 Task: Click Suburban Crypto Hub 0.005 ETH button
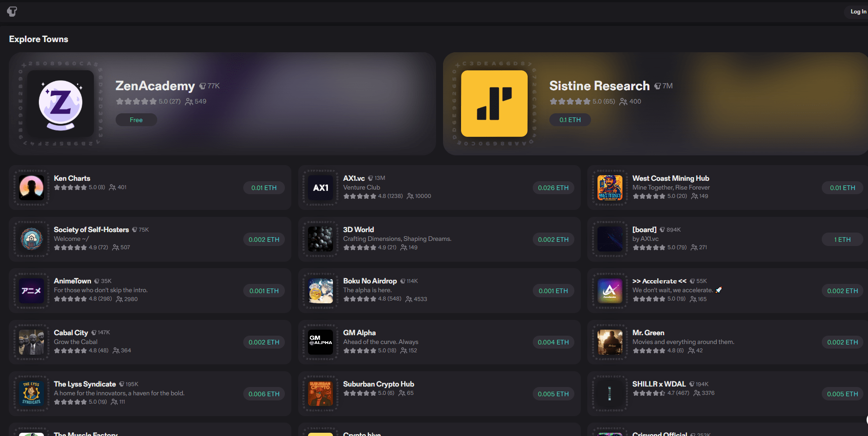coord(553,394)
